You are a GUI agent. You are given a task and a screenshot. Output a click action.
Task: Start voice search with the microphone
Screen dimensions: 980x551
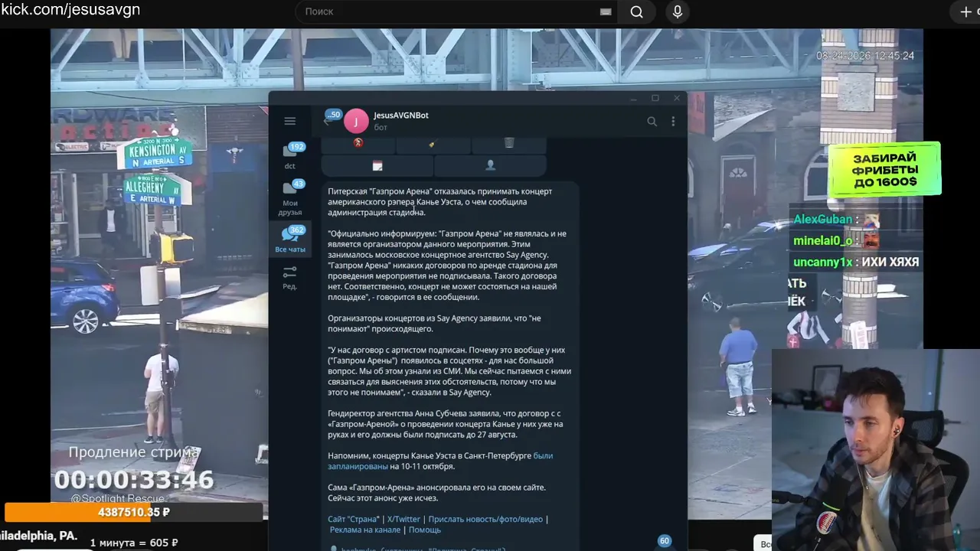click(x=678, y=11)
